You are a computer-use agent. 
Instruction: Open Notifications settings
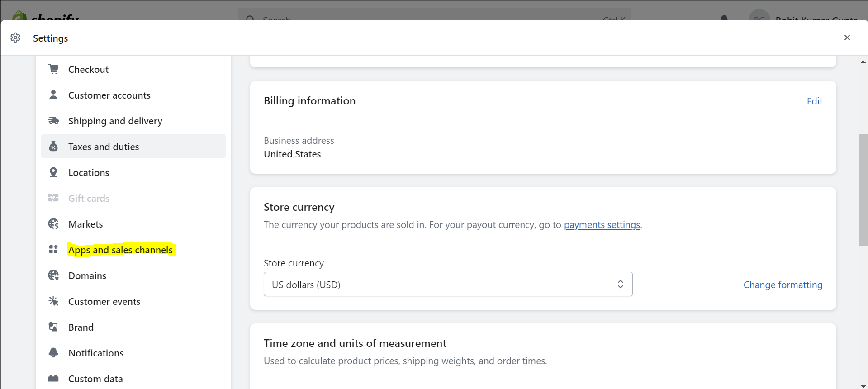pyautogui.click(x=133, y=353)
